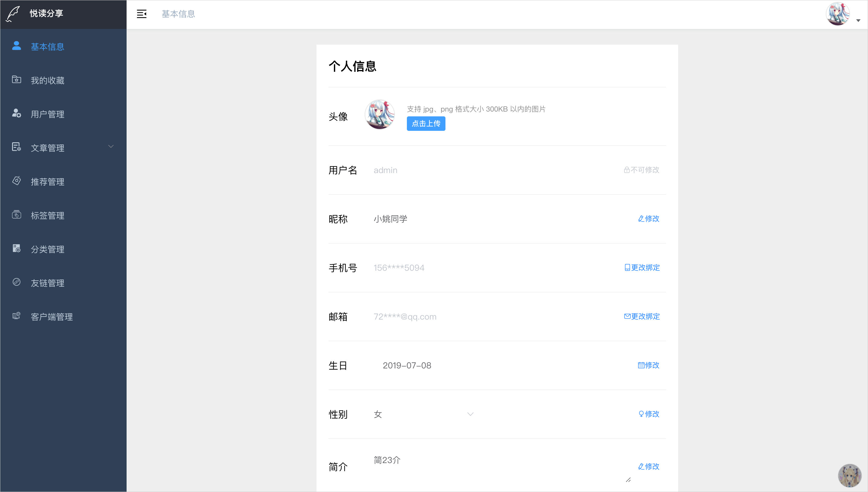
Task: Click the 用户管理 user-gear icon
Action: [16, 114]
